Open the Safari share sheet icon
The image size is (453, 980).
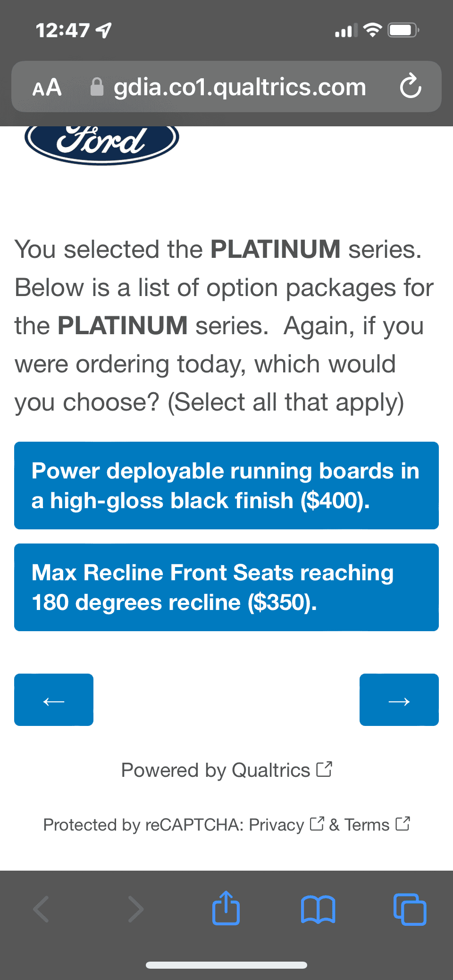pyautogui.click(x=226, y=908)
